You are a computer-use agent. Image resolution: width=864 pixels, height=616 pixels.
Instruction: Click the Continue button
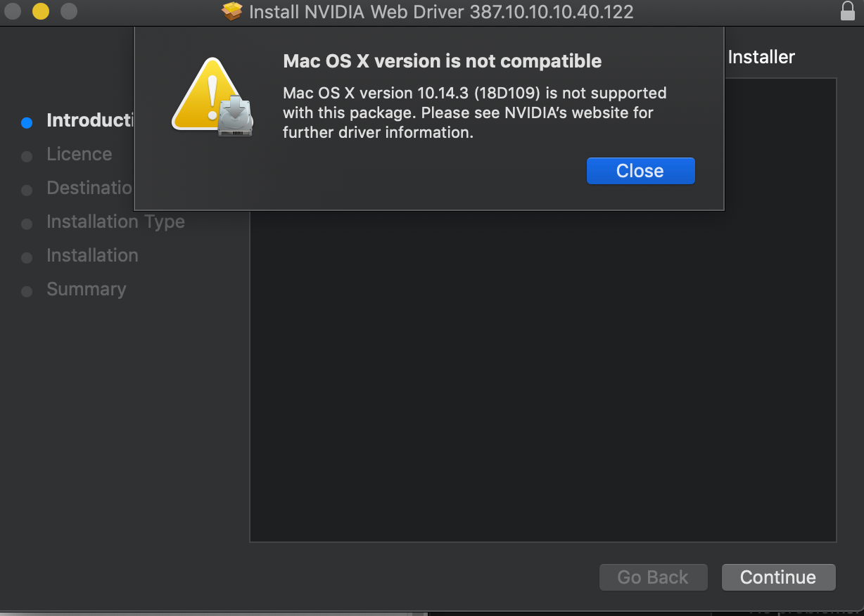point(778,577)
